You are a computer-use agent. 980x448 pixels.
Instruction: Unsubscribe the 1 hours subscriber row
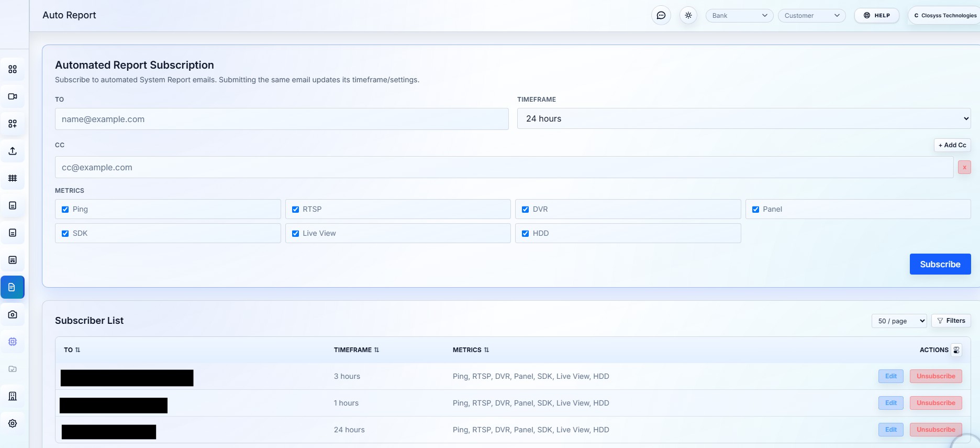pyautogui.click(x=936, y=403)
